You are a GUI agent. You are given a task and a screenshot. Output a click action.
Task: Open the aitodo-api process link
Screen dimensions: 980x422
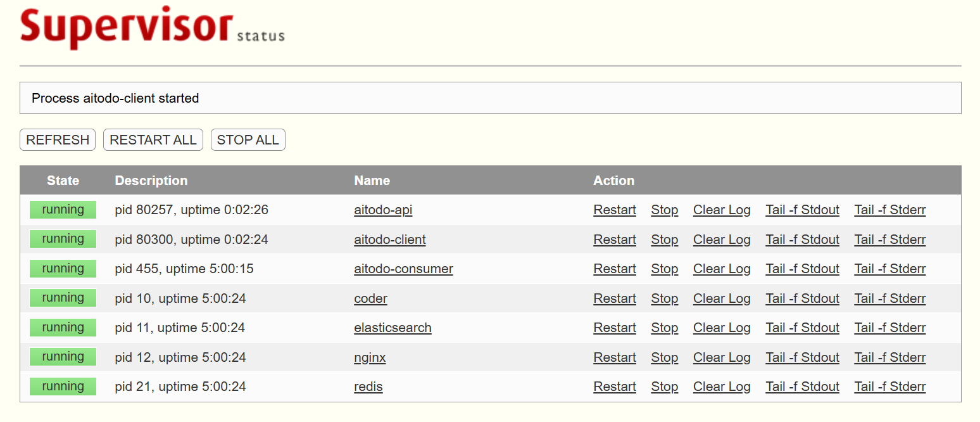click(383, 210)
